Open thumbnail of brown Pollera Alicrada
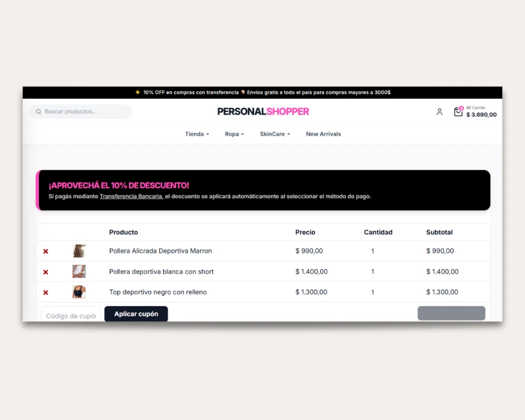525x420 pixels. click(x=79, y=251)
